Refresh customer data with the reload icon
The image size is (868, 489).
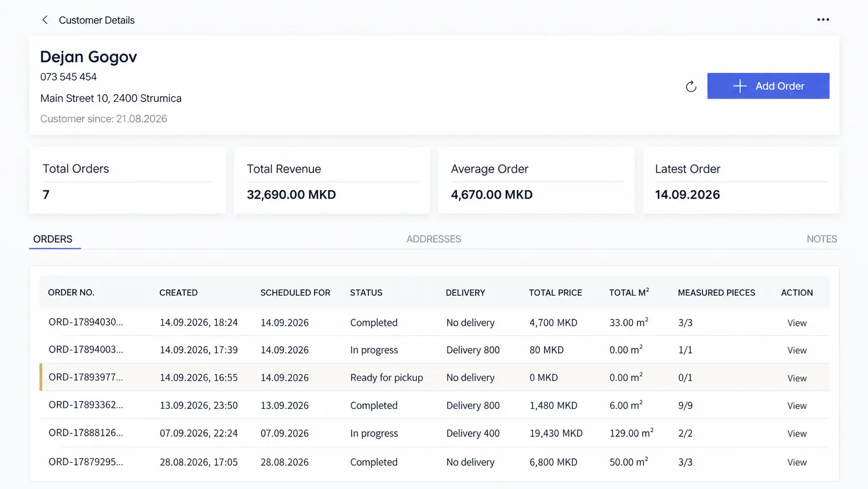pyautogui.click(x=690, y=86)
